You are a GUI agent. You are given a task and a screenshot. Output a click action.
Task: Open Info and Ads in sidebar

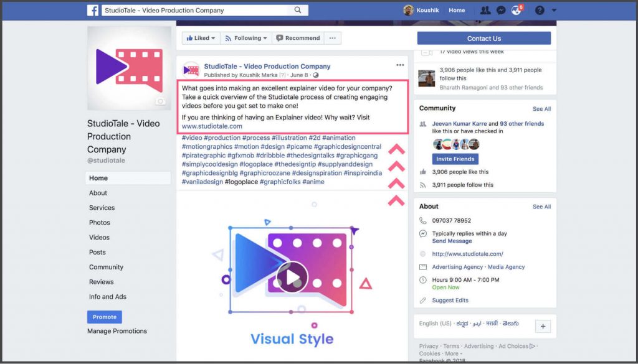click(x=108, y=297)
